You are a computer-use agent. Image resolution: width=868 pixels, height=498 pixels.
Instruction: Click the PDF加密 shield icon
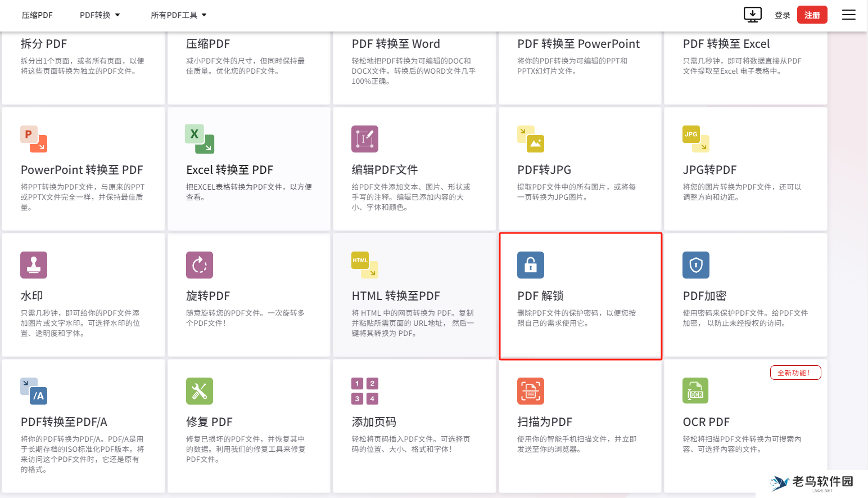pyautogui.click(x=696, y=265)
